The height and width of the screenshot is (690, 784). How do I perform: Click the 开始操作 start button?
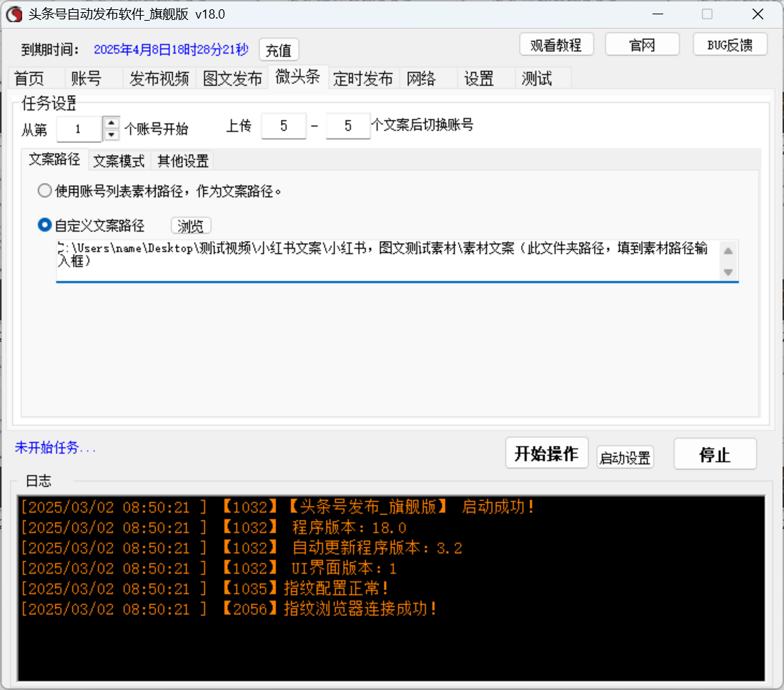coord(547,453)
